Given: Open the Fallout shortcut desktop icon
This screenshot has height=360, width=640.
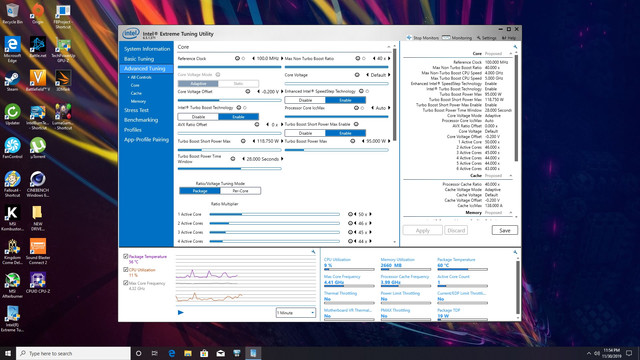Looking at the screenshot, I should click(12, 184).
